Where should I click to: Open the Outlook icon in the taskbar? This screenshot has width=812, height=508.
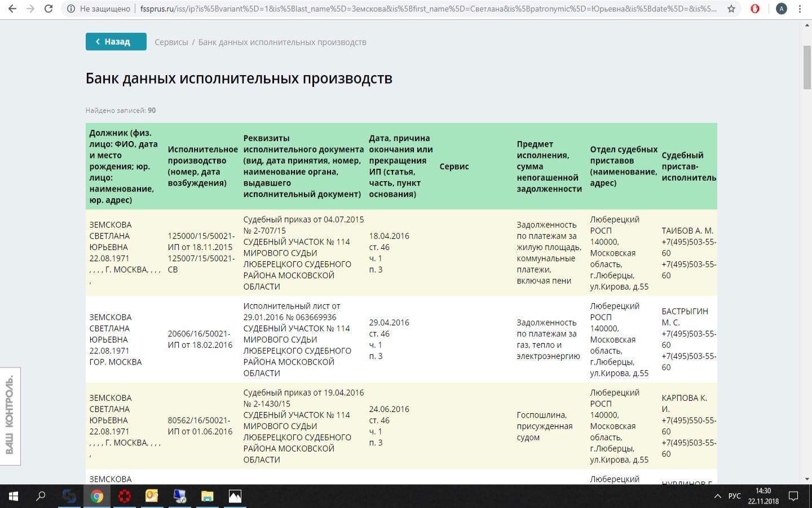tap(152, 496)
